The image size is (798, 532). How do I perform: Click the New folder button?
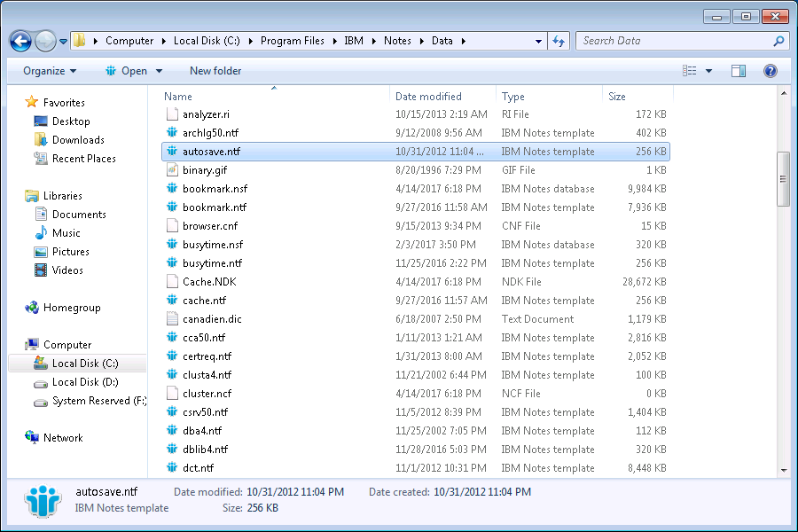(x=215, y=71)
